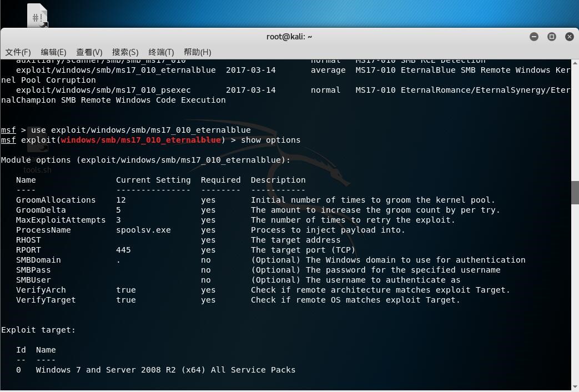The image size is (579, 392).
Task: Open the 终端(T) menu
Action: (161, 52)
